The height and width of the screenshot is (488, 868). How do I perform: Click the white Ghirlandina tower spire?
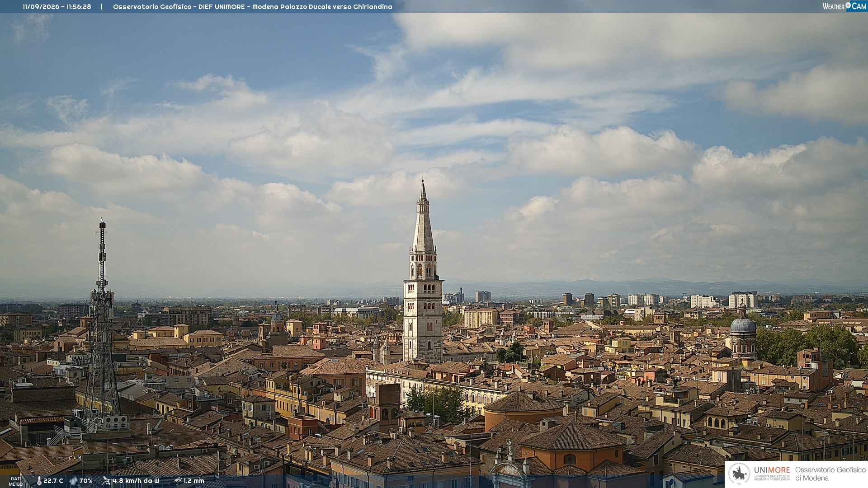423,216
